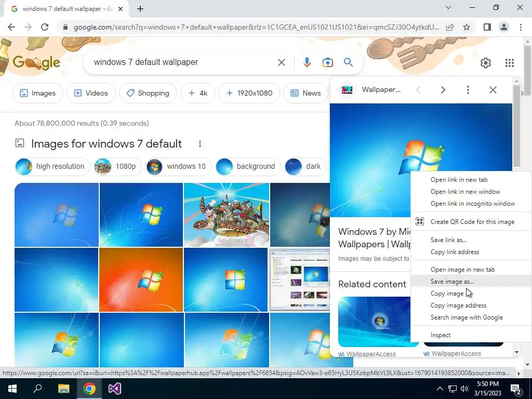Choose Open link in incognito window
This screenshot has width=532, height=399.
[471, 204]
